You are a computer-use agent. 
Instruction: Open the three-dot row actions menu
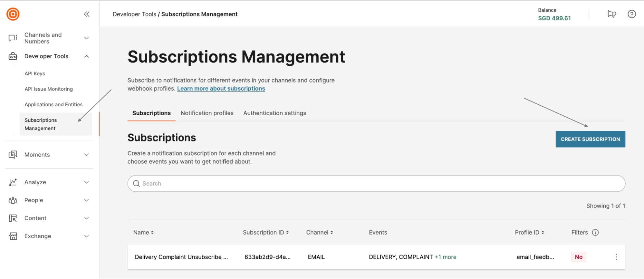616,257
